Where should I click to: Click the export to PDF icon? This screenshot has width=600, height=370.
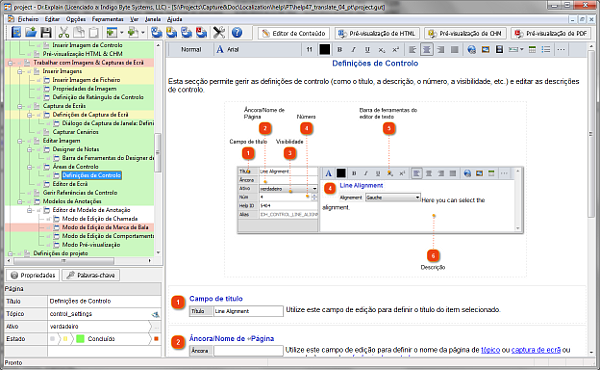[202, 33]
